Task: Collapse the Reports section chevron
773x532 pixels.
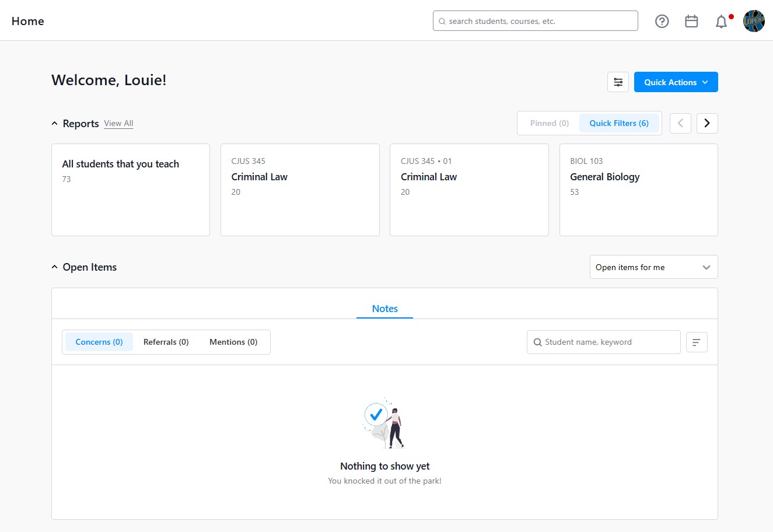Action: [x=55, y=124]
